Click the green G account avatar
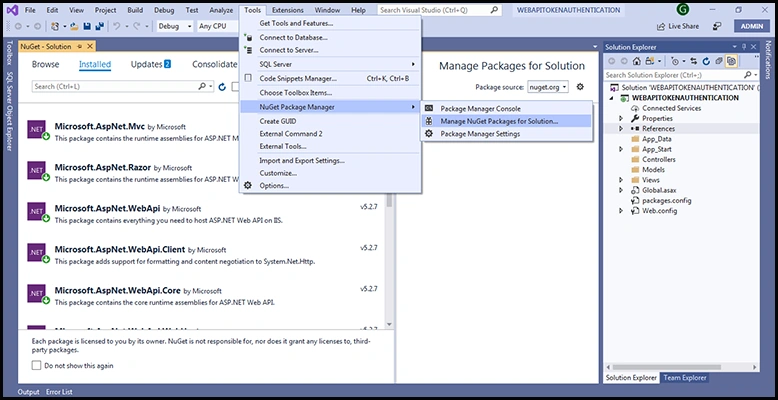The width and height of the screenshot is (778, 400). 683,9
